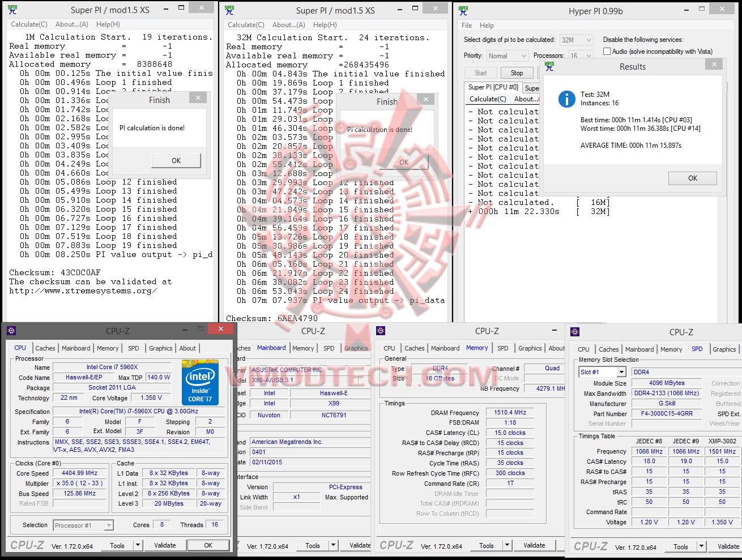Click the "AVERAGE TIME: 000h 11m 15.897s" text in Results
This screenshot has height=560, width=742.
point(631,146)
